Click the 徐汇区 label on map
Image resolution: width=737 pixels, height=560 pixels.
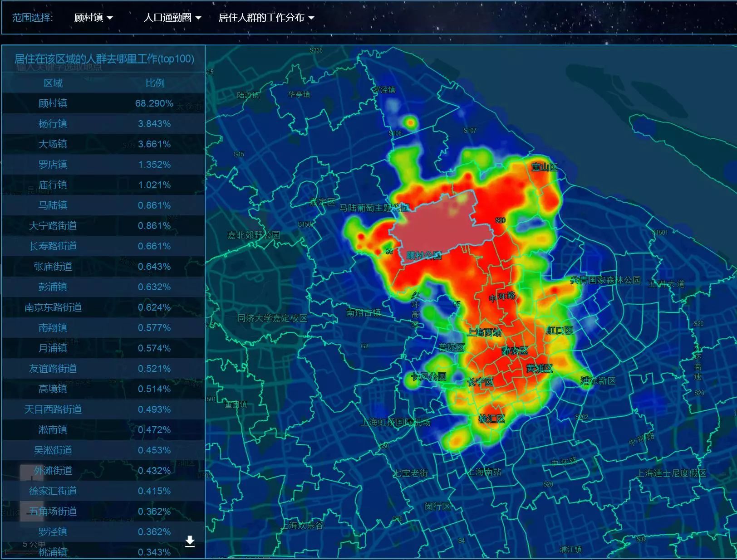point(491,419)
